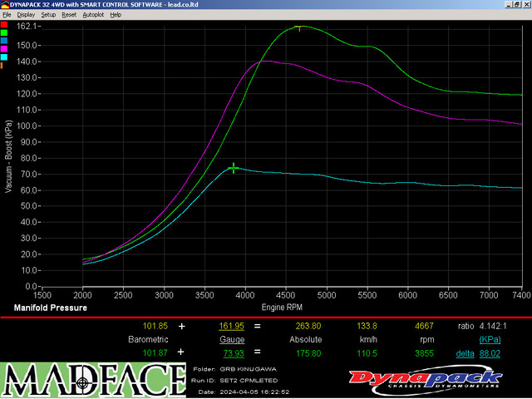The width and height of the screenshot is (532, 399).
Task: Click the green peak marker on green curve
Action: (x=299, y=27)
